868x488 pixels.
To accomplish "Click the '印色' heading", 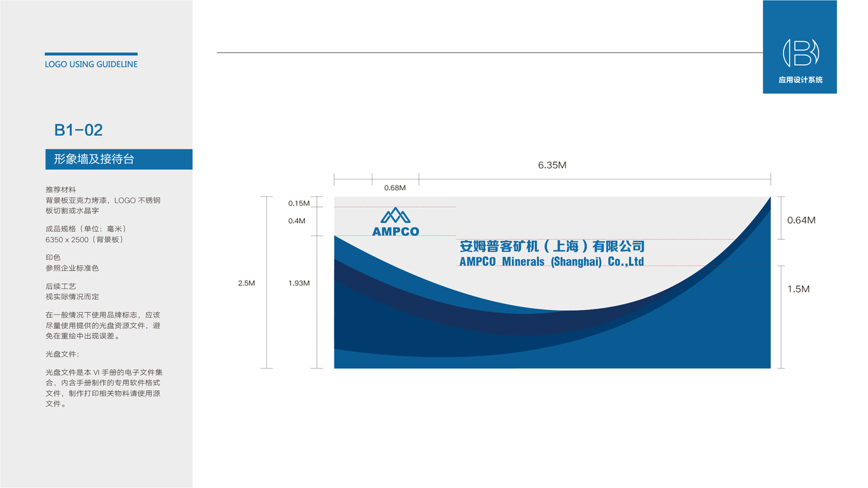I will pos(53,257).
